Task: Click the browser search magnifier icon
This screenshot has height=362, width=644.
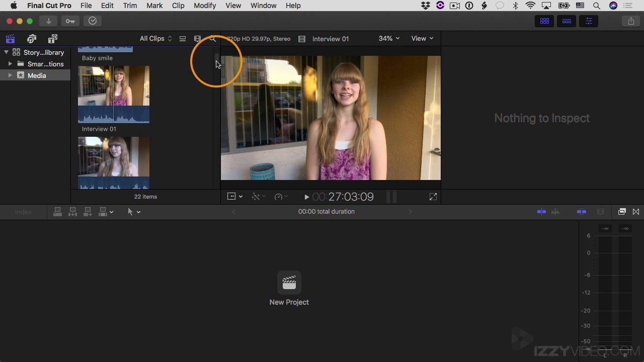Action: 213,39
